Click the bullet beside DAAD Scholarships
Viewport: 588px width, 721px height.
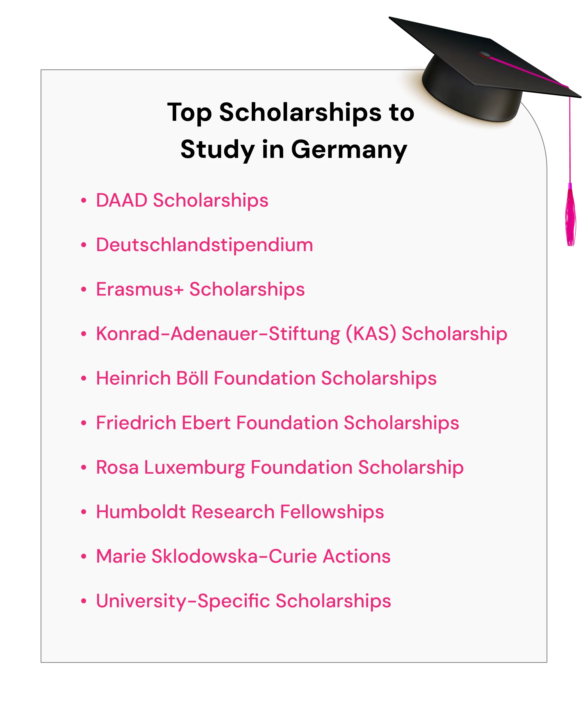click(x=84, y=200)
